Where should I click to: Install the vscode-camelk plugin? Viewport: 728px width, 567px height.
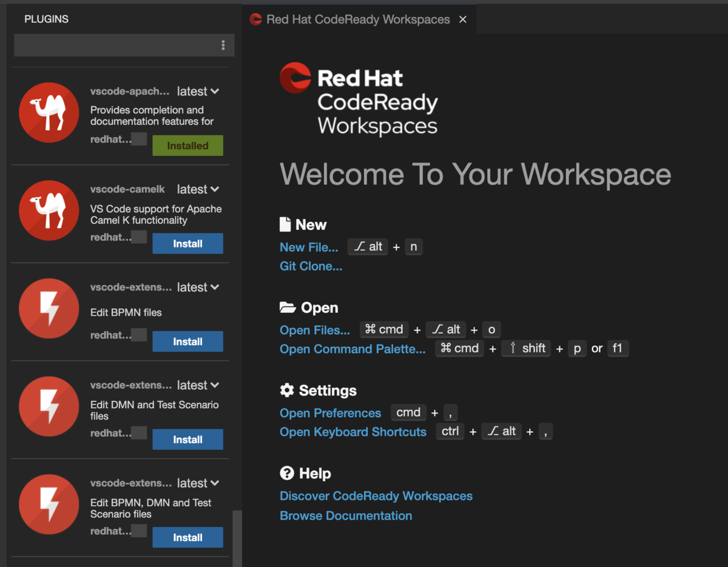[188, 244]
